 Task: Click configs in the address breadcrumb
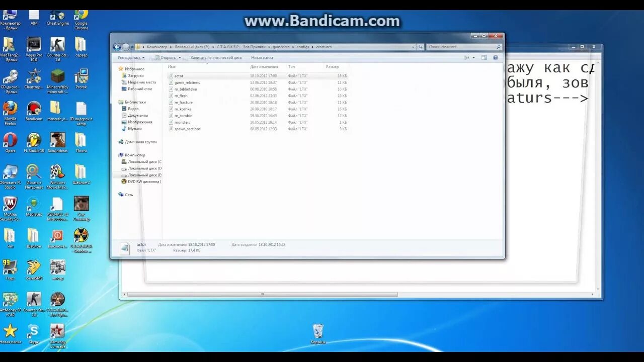(x=303, y=47)
